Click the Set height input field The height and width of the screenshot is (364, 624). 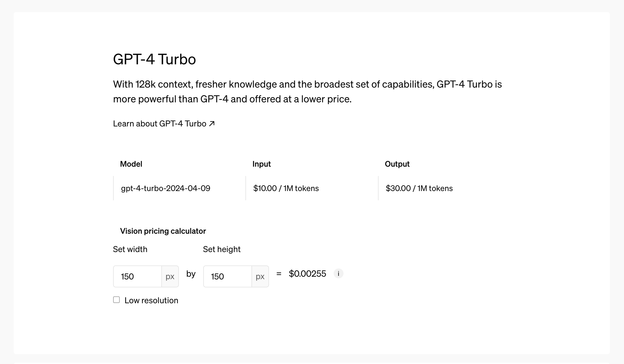(x=228, y=276)
